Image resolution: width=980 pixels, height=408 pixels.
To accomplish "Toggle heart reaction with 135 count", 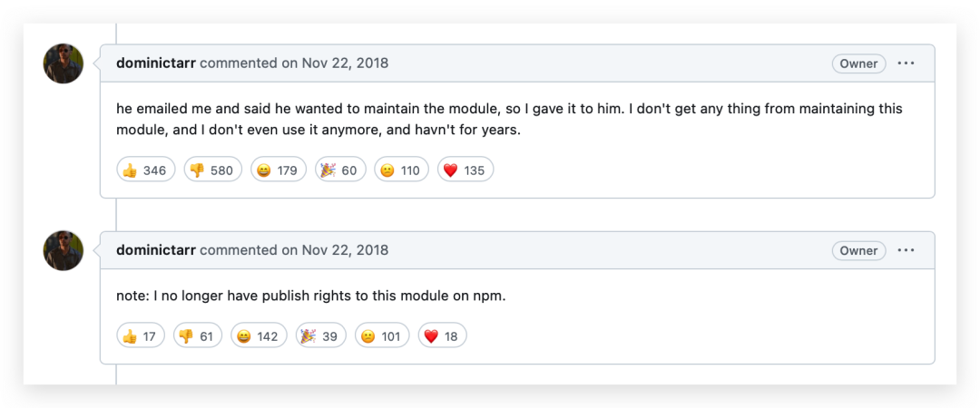I will pyautogui.click(x=465, y=170).
